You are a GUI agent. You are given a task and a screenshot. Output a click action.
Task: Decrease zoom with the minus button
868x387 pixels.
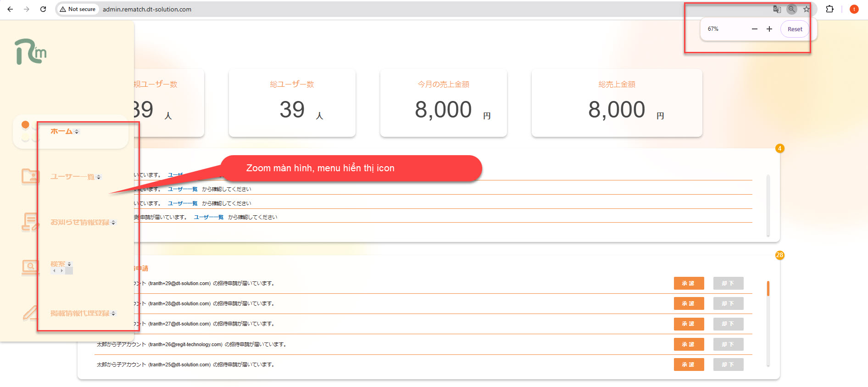pos(755,29)
